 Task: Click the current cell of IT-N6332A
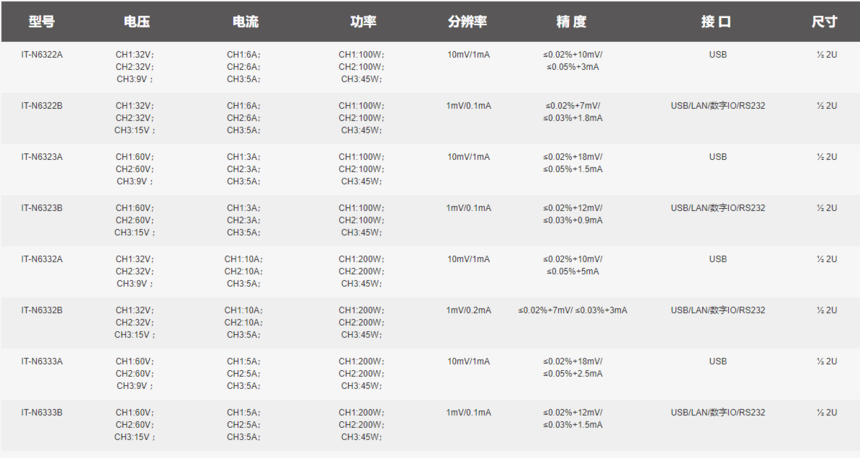tap(244, 271)
